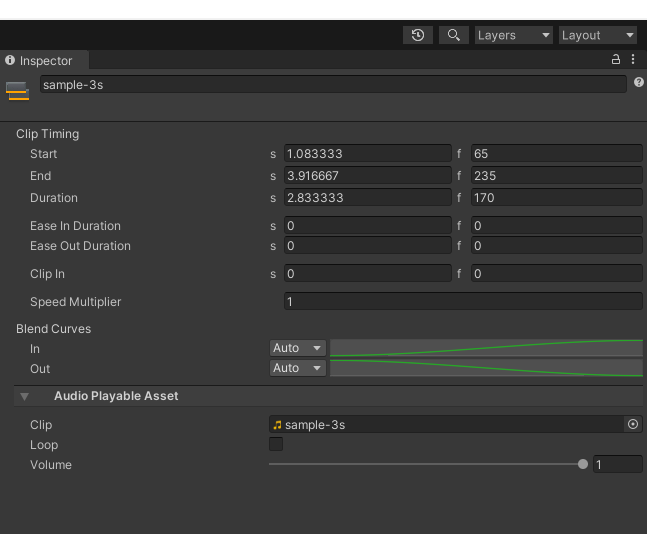Open the Inspector three-dot options menu
This screenshot has width=647, height=534.
point(633,60)
